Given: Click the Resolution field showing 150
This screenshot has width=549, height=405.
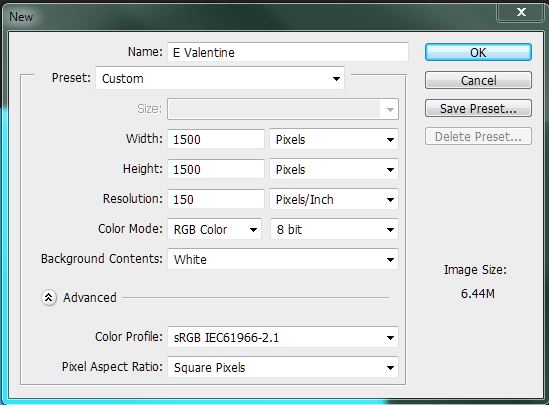Looking at the screenshot, I should point(216,200).
